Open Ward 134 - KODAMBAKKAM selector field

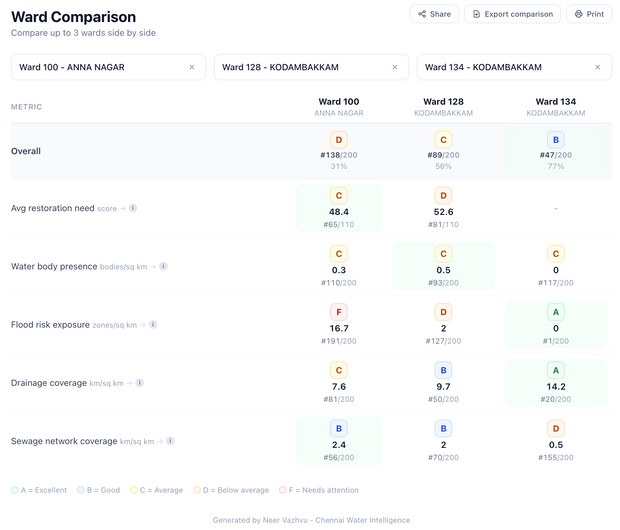[503, 67]
